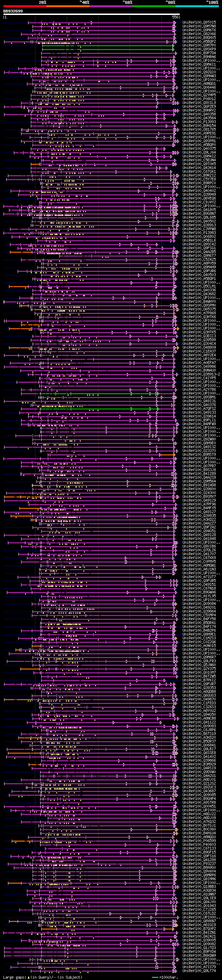Select subject label UniRef100_A7IUT7
This screenshot has height=980, width=222.
pos(199,577)
